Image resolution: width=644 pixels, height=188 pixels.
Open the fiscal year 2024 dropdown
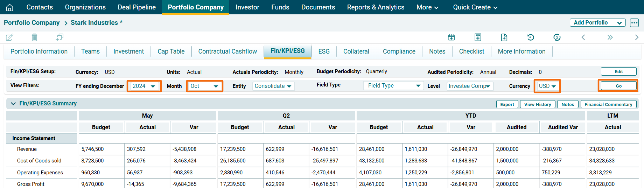click(x=144, y=86)
